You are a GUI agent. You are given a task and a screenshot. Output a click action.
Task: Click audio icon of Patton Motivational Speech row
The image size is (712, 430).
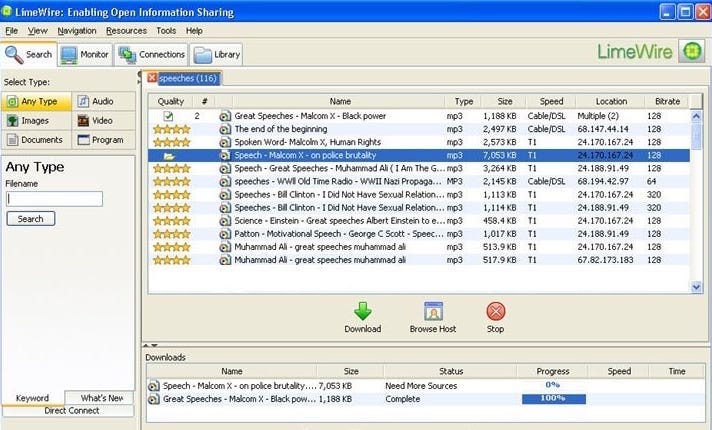tap(225, 234)
